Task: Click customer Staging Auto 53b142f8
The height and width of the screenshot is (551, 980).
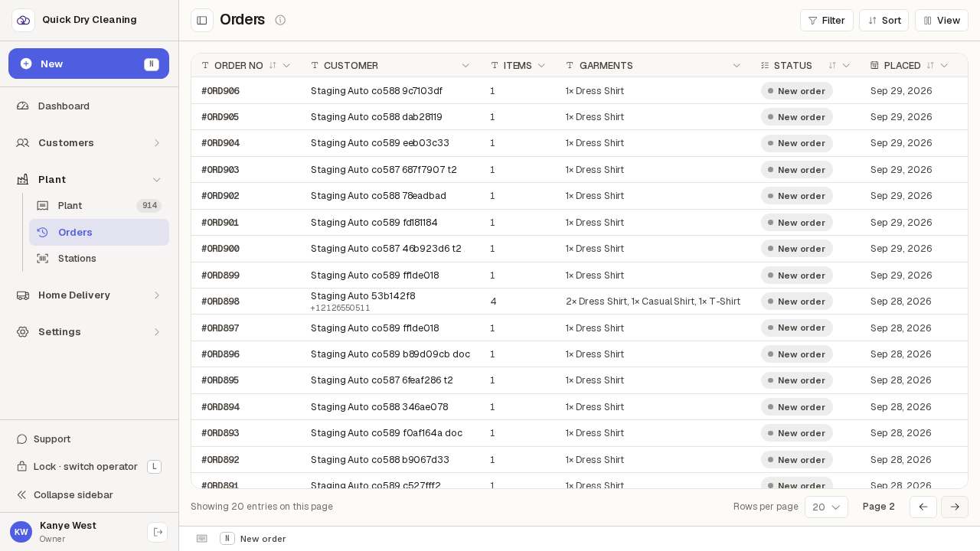Action: click(363, 295)
